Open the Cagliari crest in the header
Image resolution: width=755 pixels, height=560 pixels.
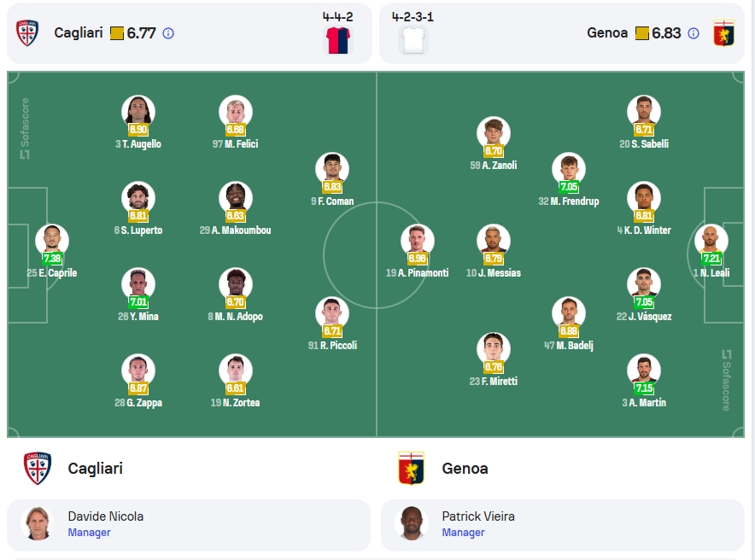(27, 32)
